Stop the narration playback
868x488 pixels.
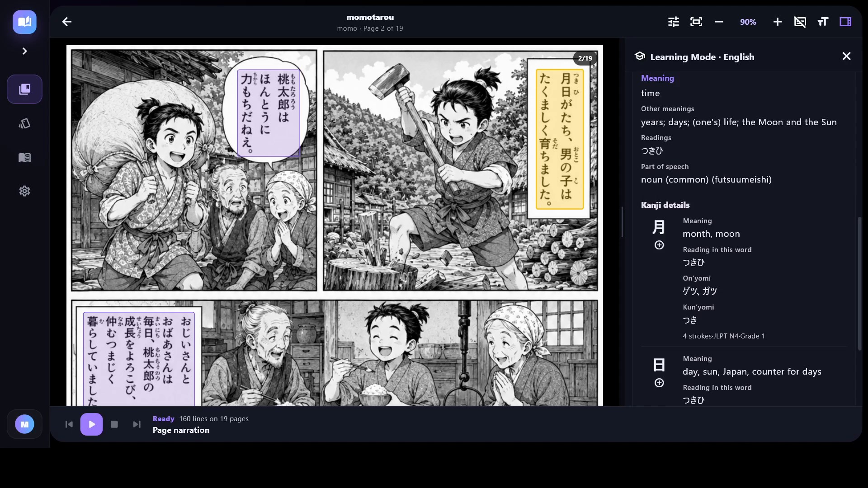[114, 424]
